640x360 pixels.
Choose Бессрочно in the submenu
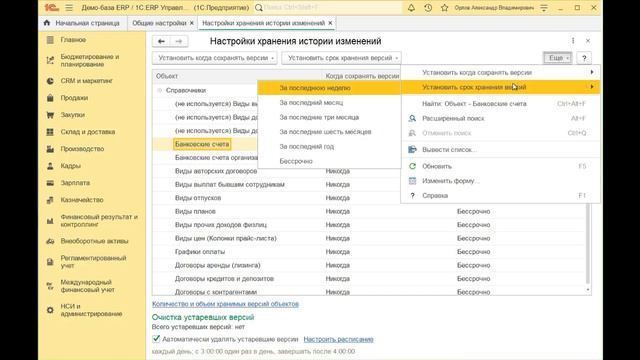coord(329,161)
